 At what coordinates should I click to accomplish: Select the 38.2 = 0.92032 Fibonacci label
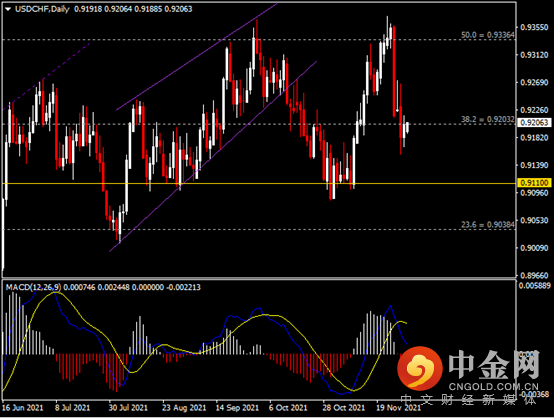pyautogui.click(x=488, y=119)
